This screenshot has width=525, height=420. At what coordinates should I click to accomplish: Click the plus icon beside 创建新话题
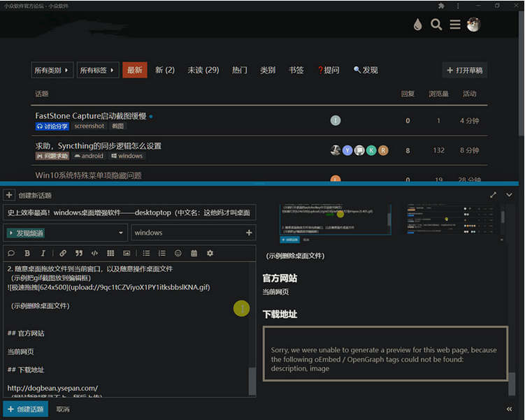pos(9,195)
